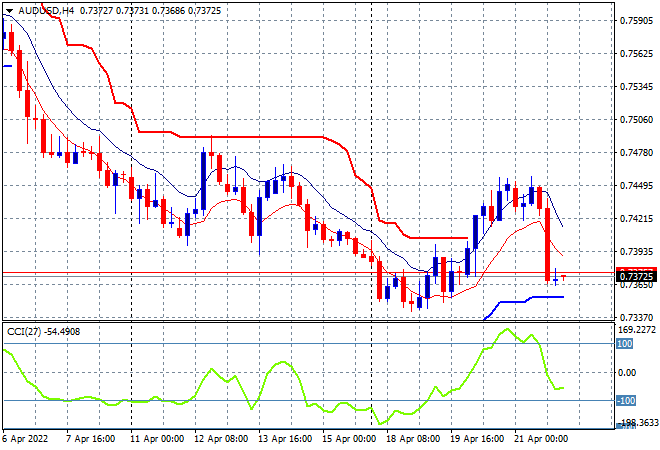Viewport: 660px width, 450px height.
Task: Click price scale label 0.74780
Action: click(x=636, y=153)
